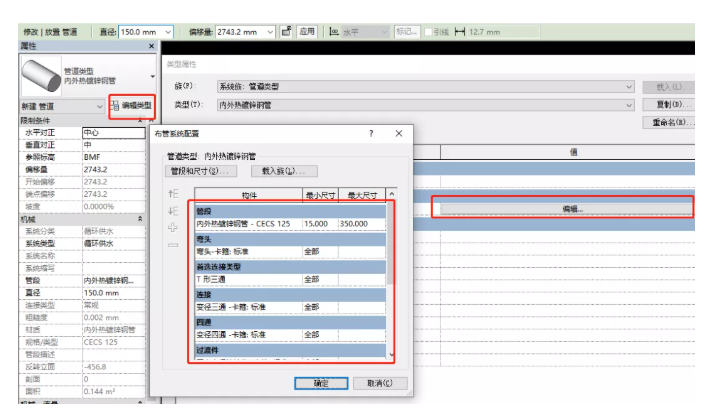Screen dimensions: 723x415
Task: Click 首选连接类型 group header
Action: click(x=290, y=267)
